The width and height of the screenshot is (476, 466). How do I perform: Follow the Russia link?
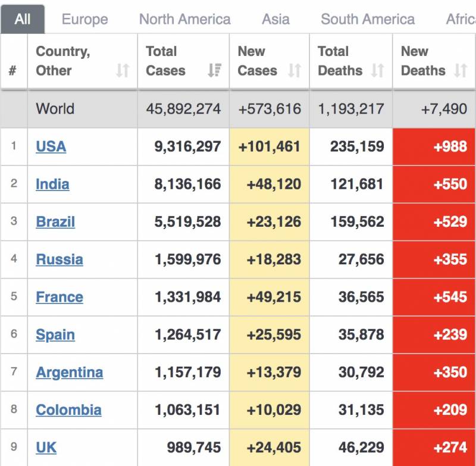tap(59, 259)
